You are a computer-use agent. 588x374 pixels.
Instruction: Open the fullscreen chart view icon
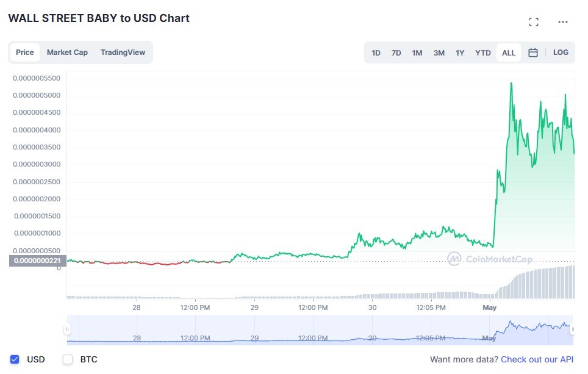click(x=534, y=22)
